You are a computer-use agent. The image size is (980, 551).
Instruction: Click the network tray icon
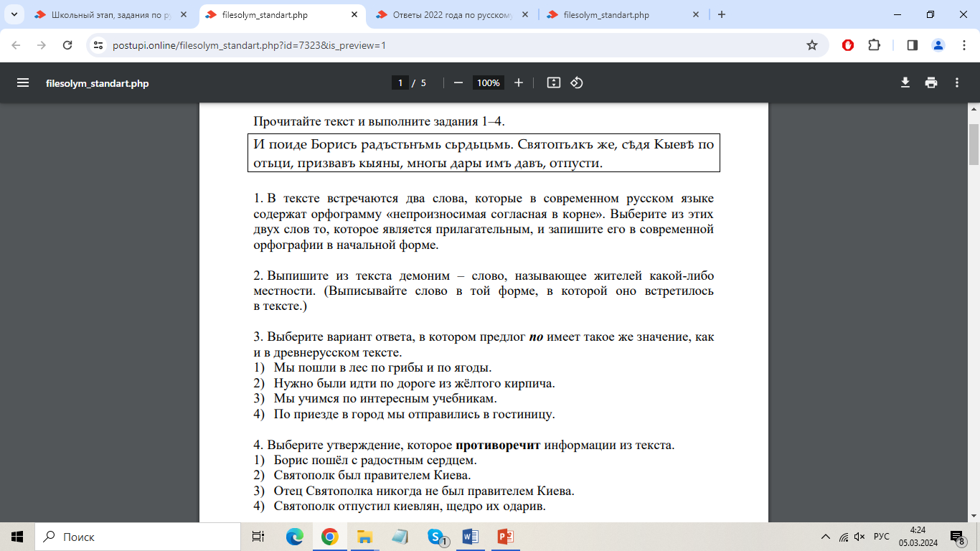pos(843,537)
